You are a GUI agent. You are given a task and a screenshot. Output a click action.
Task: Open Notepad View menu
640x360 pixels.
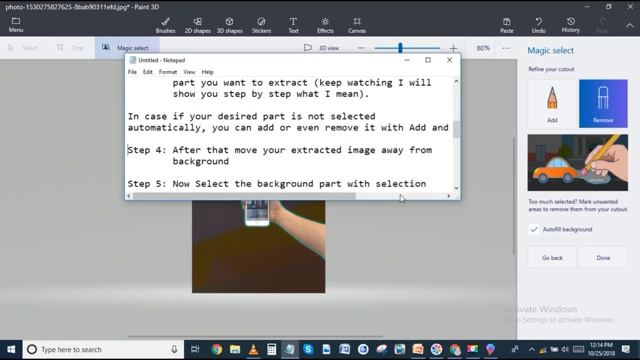pos(189,72)
